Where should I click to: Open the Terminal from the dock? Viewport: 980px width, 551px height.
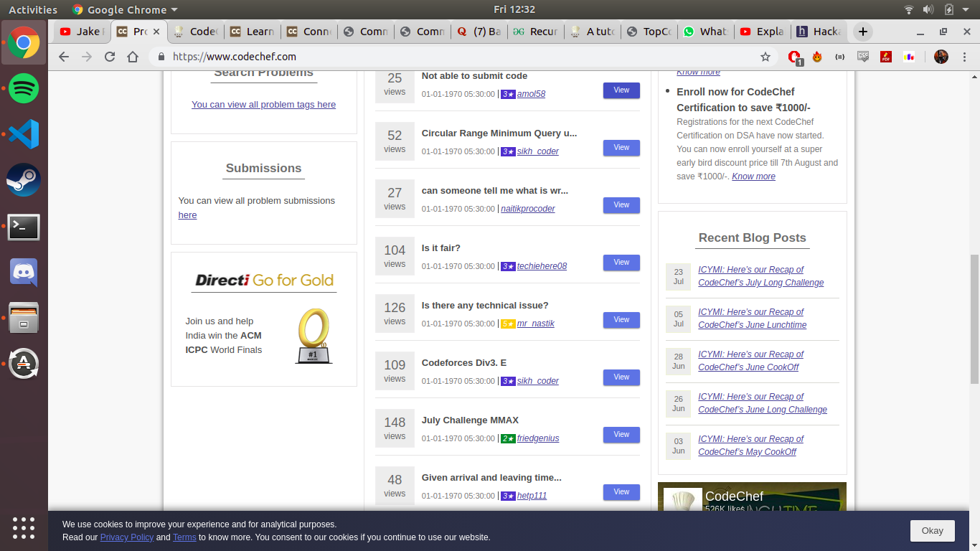tap(24, 227)
